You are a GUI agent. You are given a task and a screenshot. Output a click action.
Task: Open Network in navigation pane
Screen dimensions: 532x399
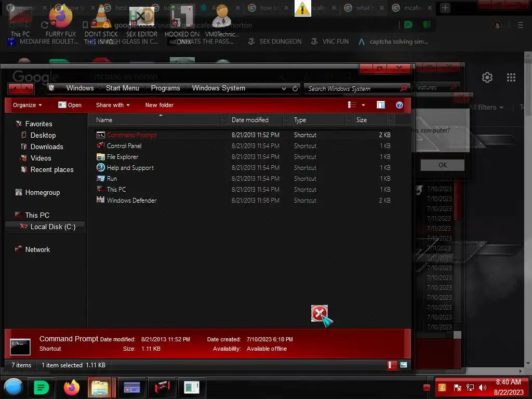click(x=37, y=249)
